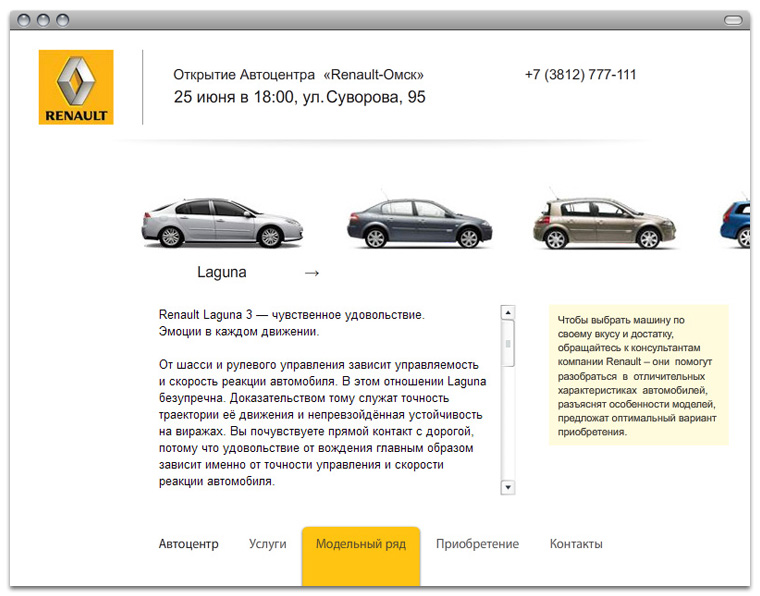Image resolution: width=760 pixels, height=596 pixels.
Task: Click the 25 июня в 18:00 address line
Action: tap(300, 97)
